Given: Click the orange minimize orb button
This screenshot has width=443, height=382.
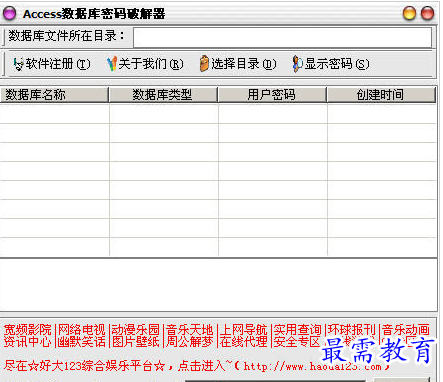Looking at the screenshot, I should (x=409, y=14).
